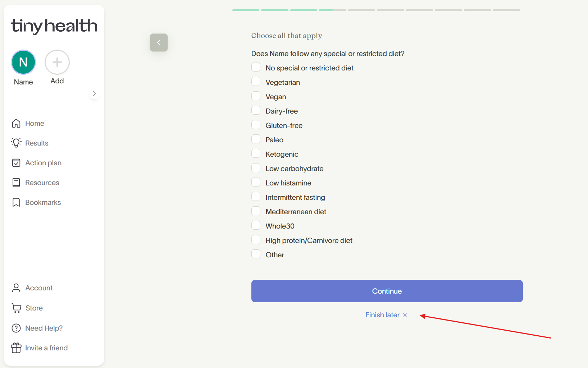Select the Gluten-free checkbox
Screen dimensions: 588x368
(256, 125)
